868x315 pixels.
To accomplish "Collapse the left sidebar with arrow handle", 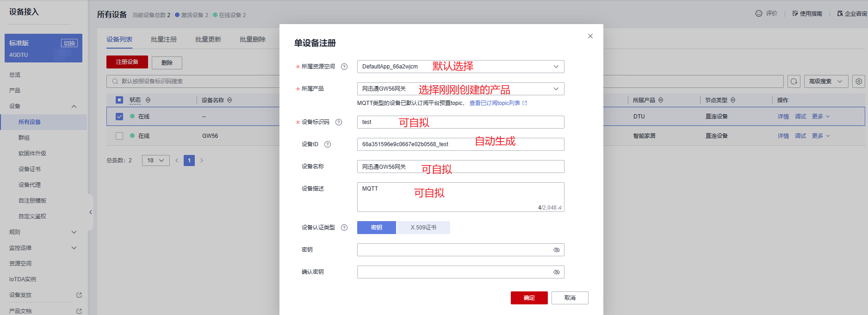I will pos(91,212).
